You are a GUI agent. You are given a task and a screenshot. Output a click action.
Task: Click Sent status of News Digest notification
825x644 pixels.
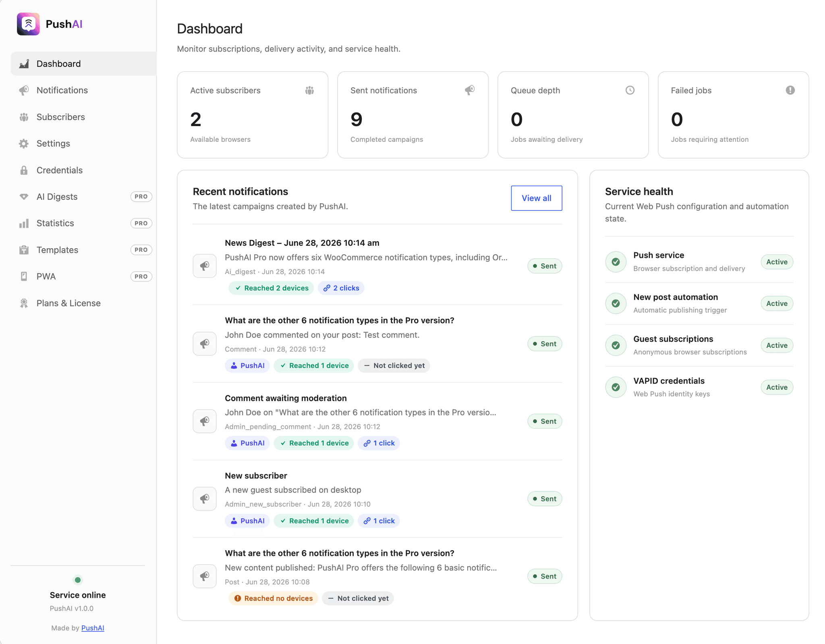click(x=545, y=266)
